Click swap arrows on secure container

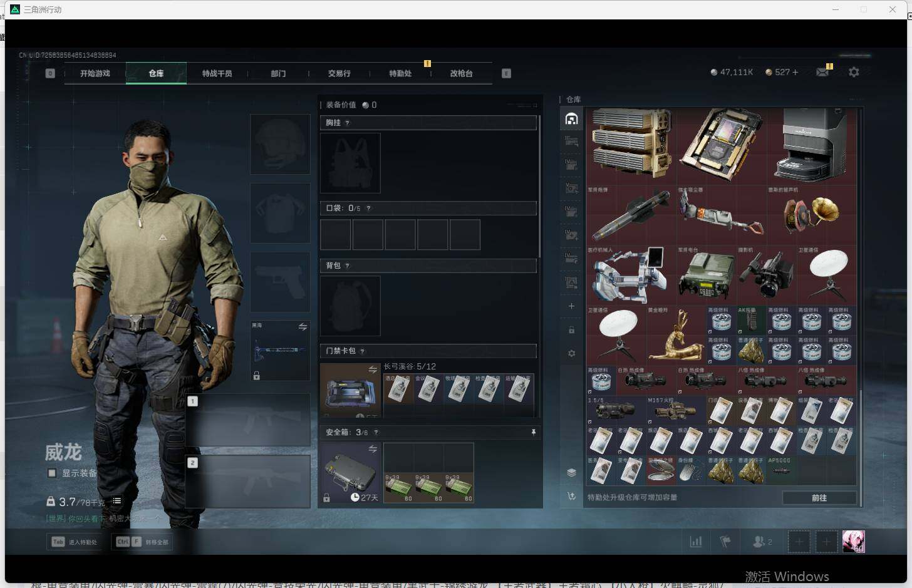tap(373, 448)
